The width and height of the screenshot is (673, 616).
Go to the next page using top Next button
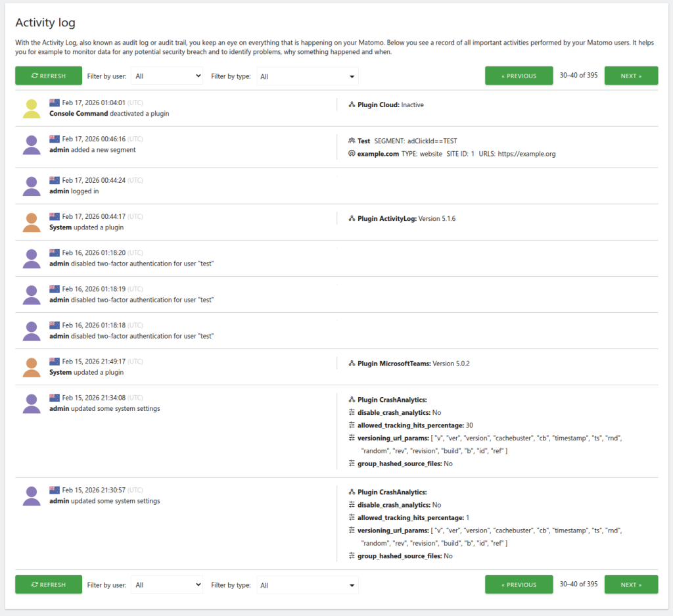tap(631, 76)
